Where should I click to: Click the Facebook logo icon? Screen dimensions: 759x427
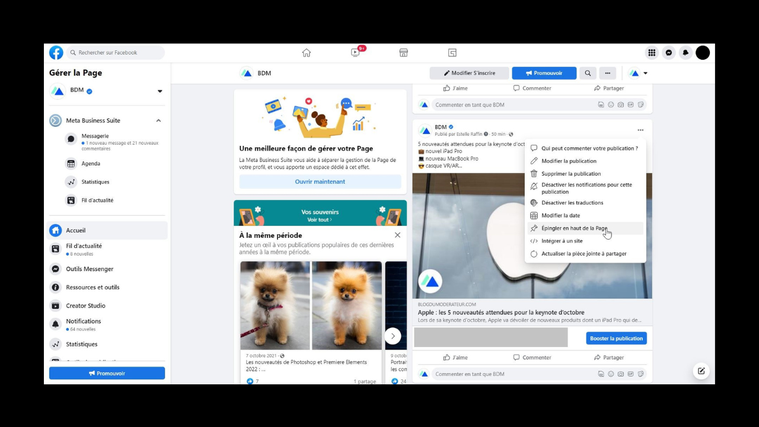[56, 52]
